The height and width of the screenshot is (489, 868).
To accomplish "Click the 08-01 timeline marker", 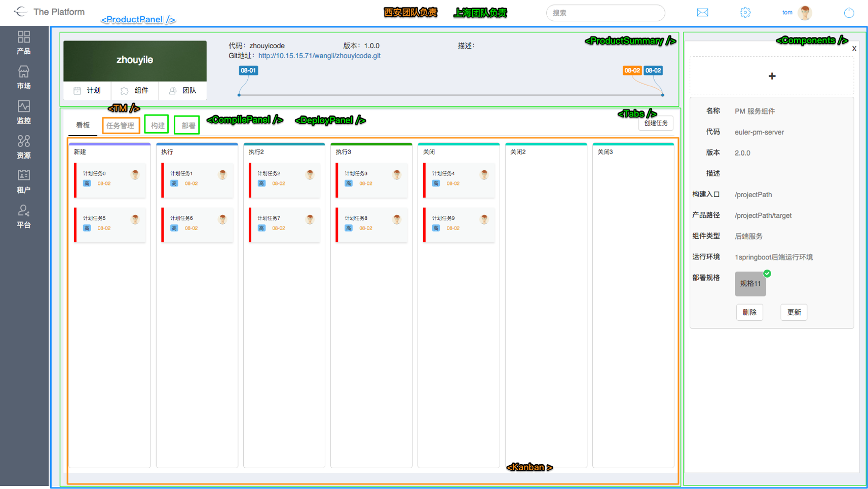I will [248, 70].
